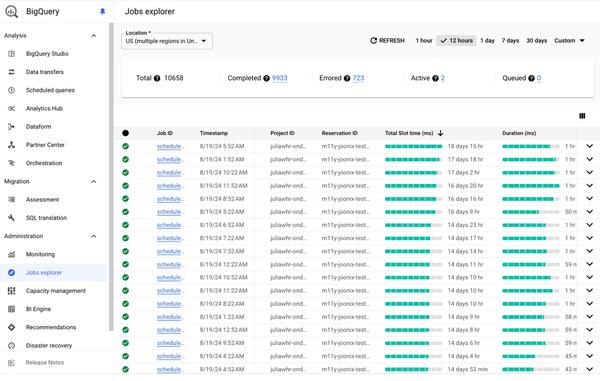The height and width of the screenshot is (381, 600).
Task: Open Data transfers from its sidebar icon
Action: pos(11,72)
